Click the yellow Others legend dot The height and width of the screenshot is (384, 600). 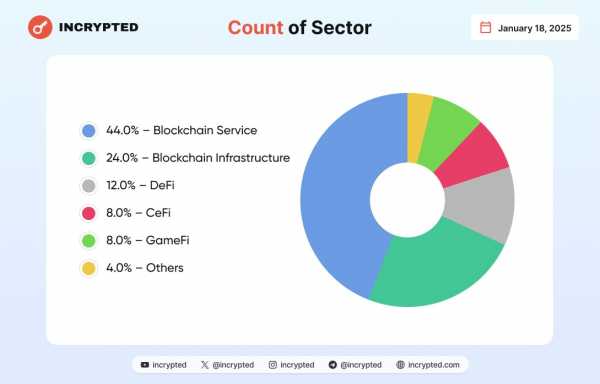coord(89,268)
